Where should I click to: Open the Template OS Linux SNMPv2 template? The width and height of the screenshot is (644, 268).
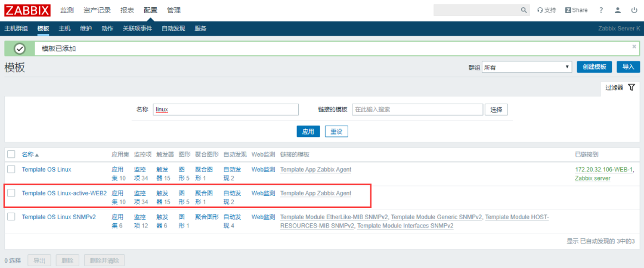pos(58,217)
